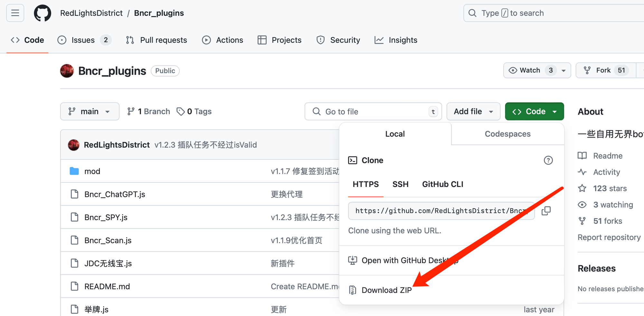Open with GitHub Desktop

pyautogui.click(x=402, y=260)
